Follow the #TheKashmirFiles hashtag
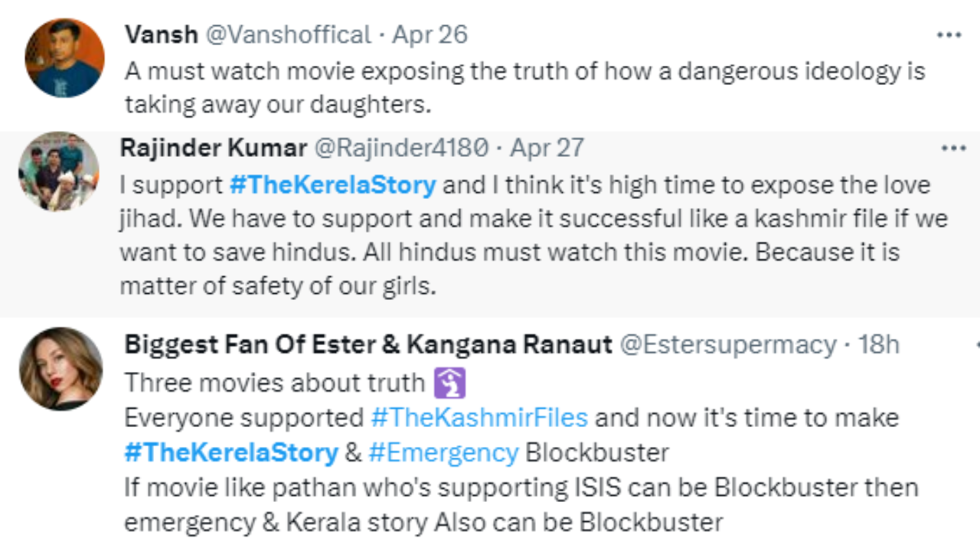 pyautogui.click(x=479, y=418)
